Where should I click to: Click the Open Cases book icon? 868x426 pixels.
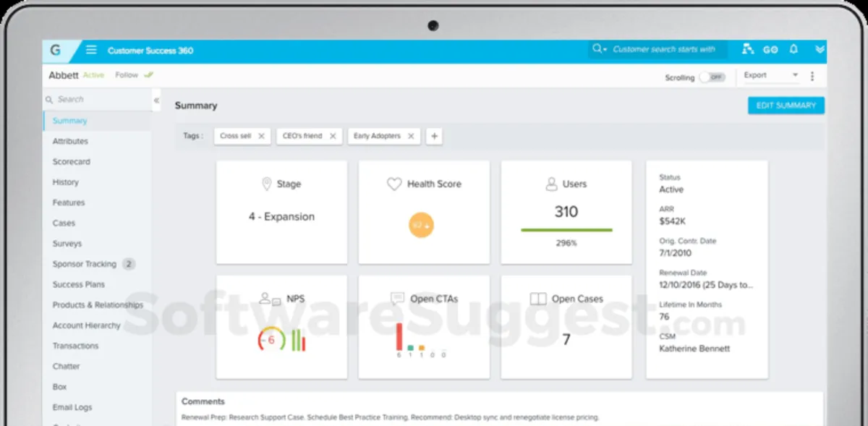tap(537, 299)
